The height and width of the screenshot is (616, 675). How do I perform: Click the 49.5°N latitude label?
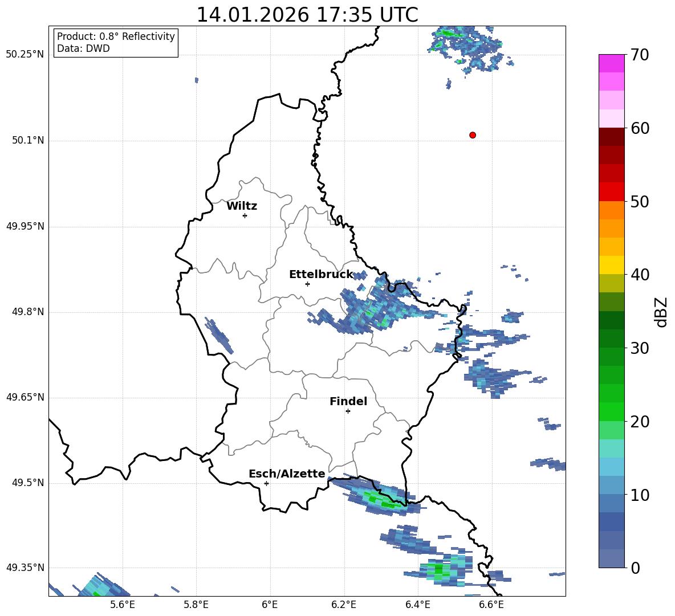(x=29, y=483)
